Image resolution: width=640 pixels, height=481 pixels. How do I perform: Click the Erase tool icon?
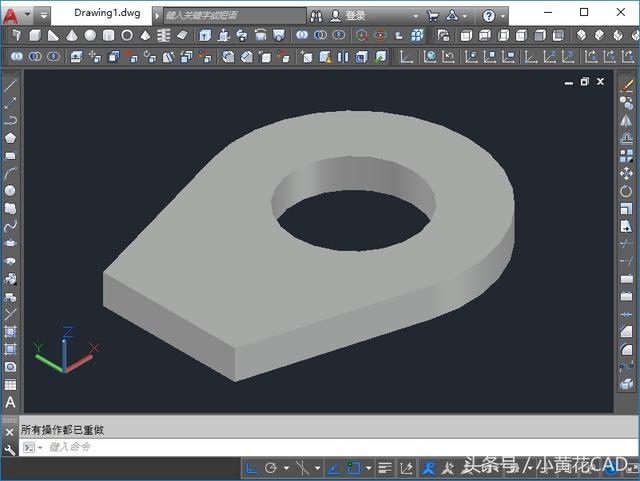click(627, 86)
